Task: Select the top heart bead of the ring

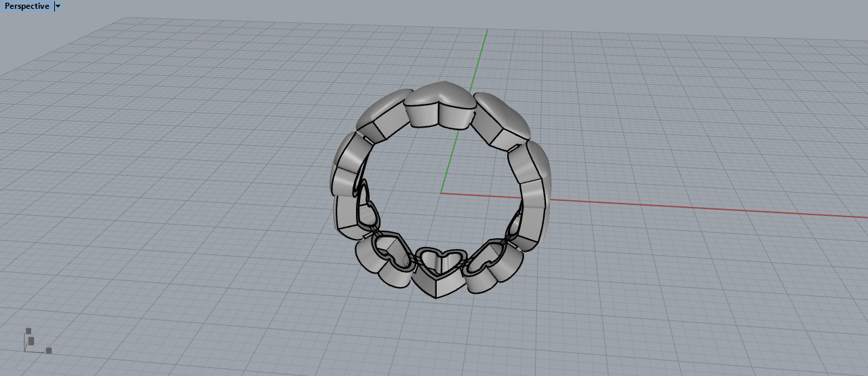Action: pos(439,104)
